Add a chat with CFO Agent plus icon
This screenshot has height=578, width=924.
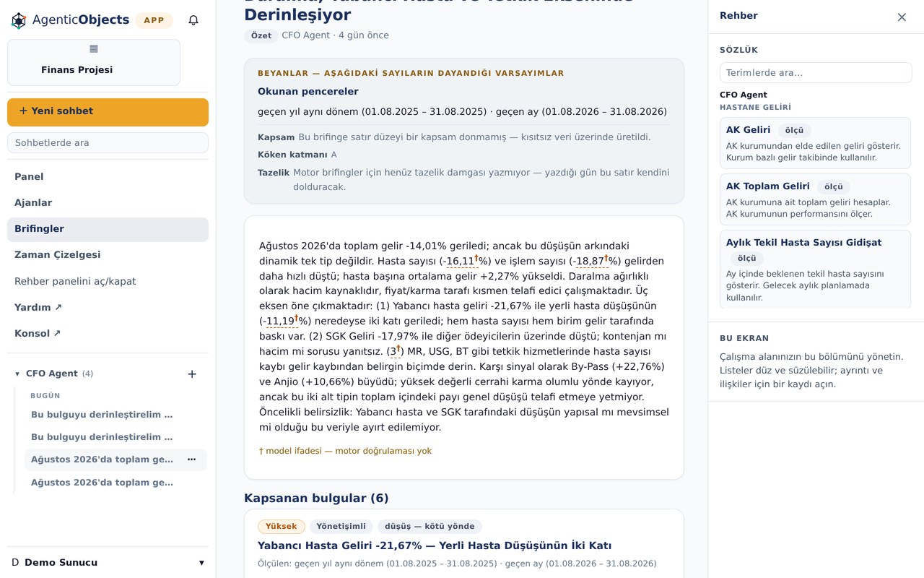click(x=192, y=374)
